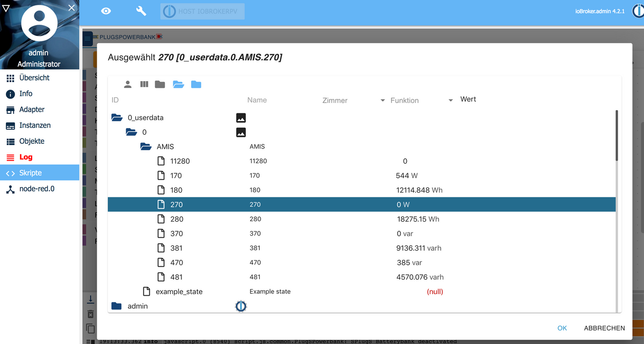Click the 544 W value
This screenshot has width=644, height=344.
(407, 175)
